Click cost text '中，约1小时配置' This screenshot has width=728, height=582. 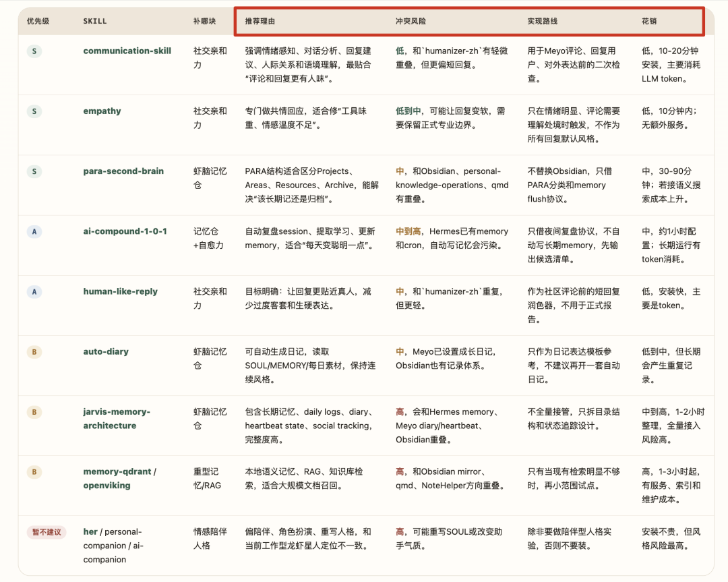point(671,245)
